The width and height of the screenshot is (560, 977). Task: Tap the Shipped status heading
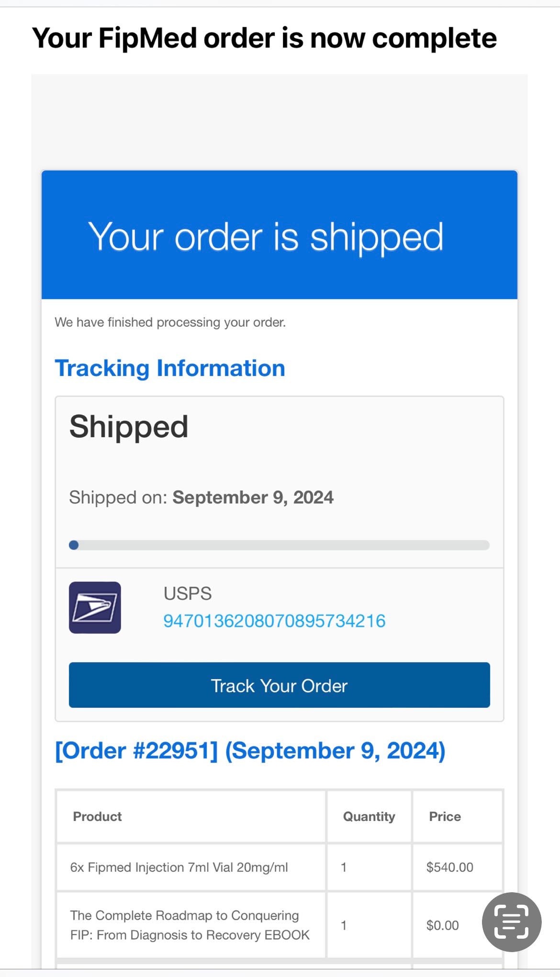click(x=129, y=426)
